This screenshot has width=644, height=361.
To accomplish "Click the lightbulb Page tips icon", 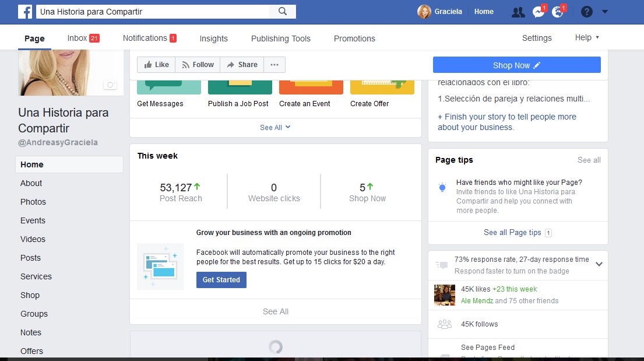I will (442, 188).
